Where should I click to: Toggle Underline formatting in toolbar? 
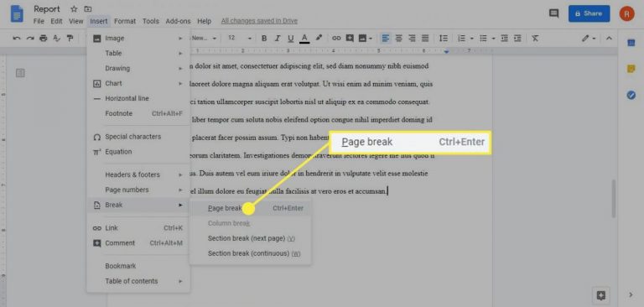[x=291, y=39]
